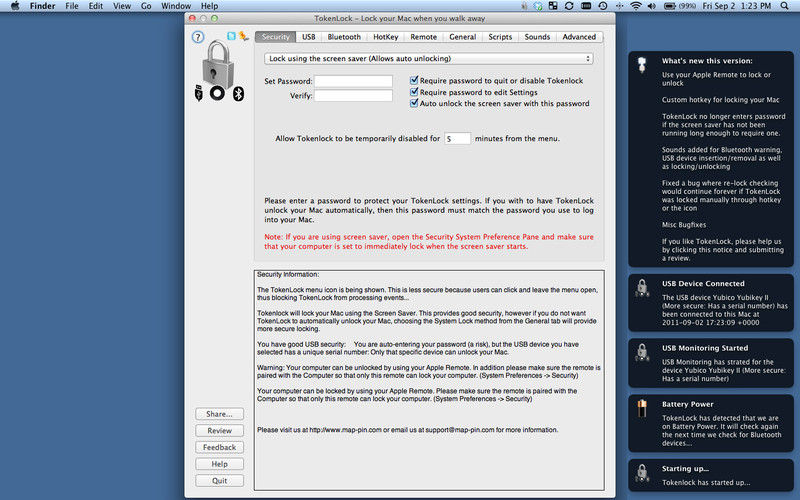Switch to the Security tab
The height and width of the screenshot is (500, 800).
[276, 37]
